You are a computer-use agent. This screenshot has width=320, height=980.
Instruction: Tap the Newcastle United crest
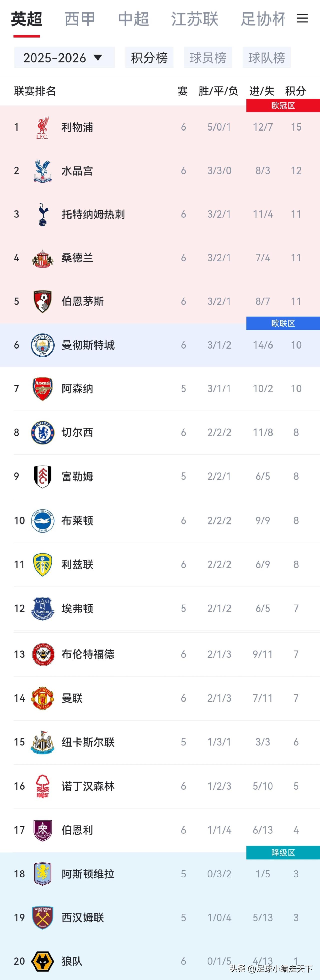click(x=42, y=742)
